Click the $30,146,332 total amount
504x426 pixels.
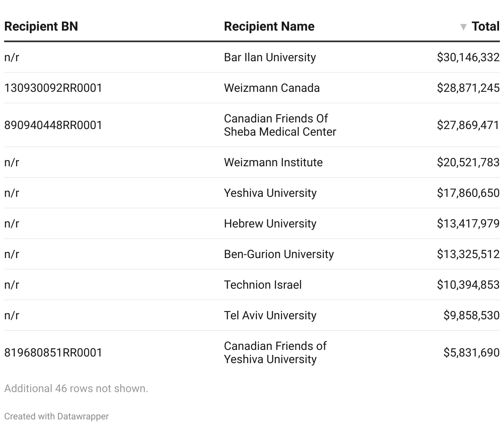[x=468, y=57]
